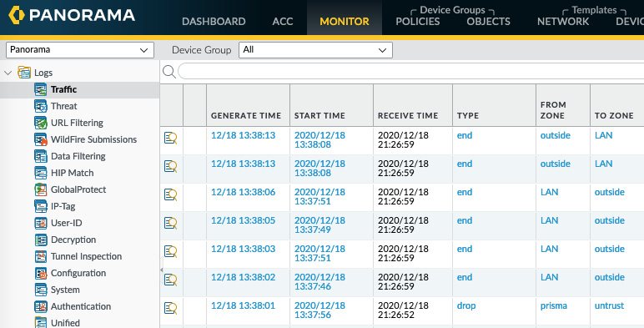Click the User-ID icon

click(41, 223)
